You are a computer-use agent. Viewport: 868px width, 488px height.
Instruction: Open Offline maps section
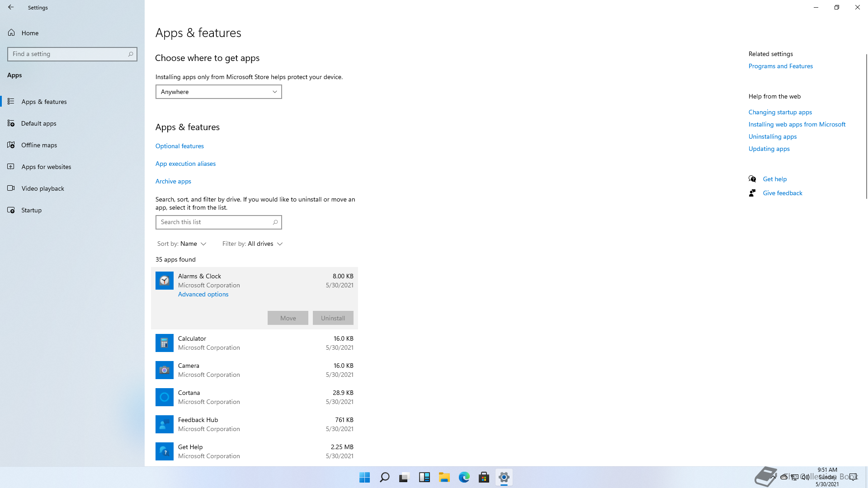pos(72,145)
